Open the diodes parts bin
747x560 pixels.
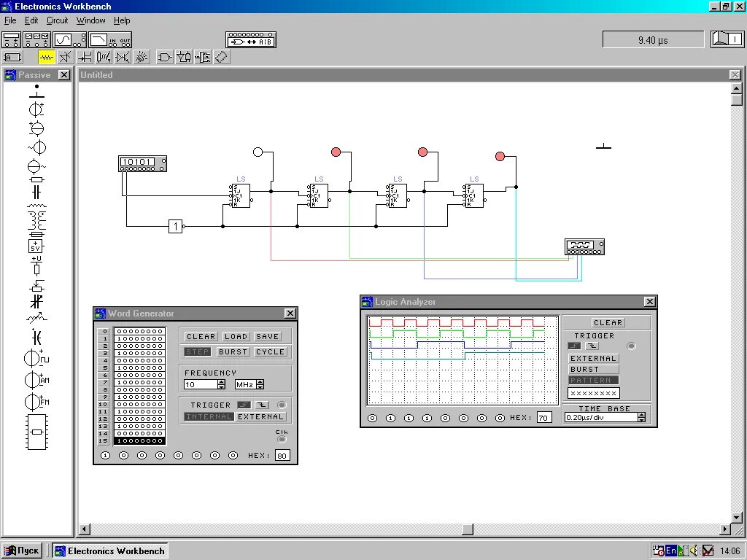coord(65,58)
